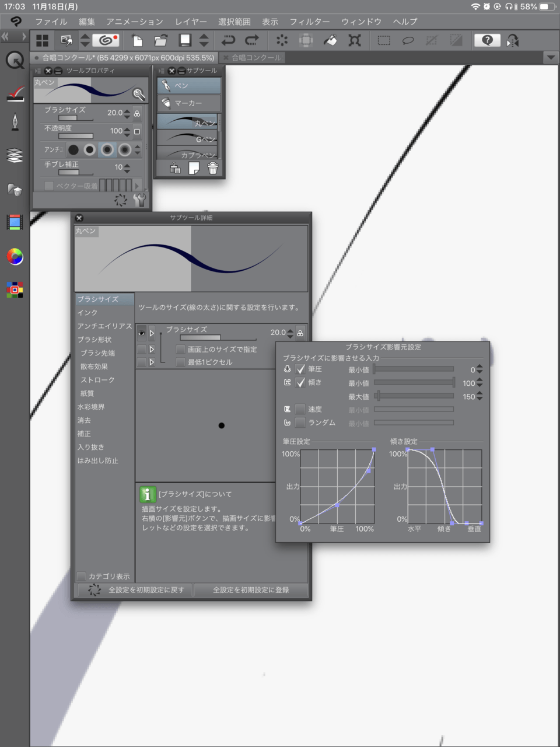
Task: Open the レイヤー menu
Action: click(x=191, y=22)
